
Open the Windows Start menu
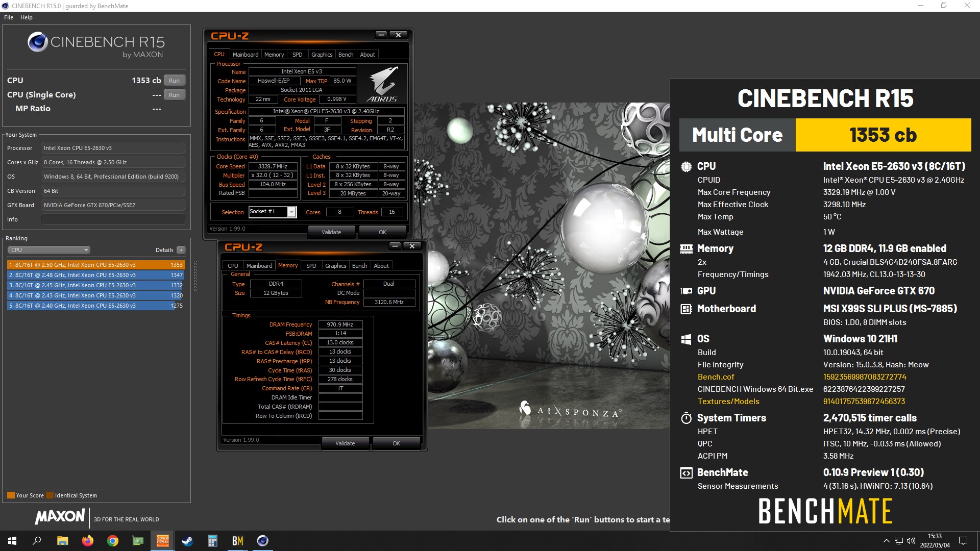pyautogui.click(x=12, y=541)
